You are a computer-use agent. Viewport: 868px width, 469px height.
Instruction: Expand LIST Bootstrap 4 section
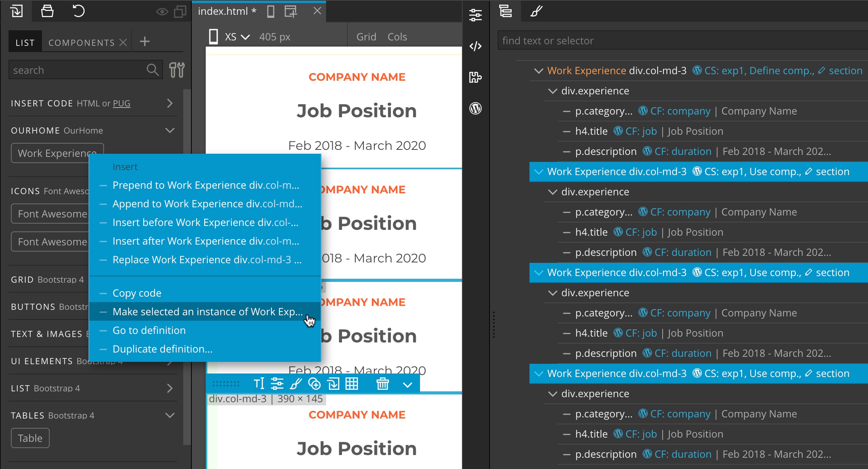(170, 388)
